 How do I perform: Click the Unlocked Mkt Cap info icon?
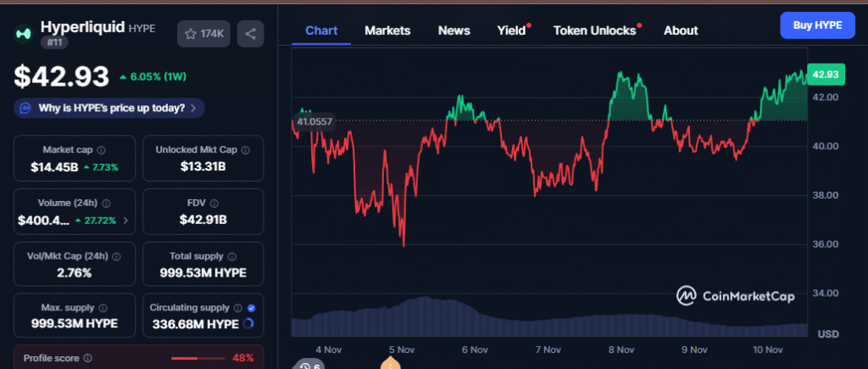click(x=245, y=149)
